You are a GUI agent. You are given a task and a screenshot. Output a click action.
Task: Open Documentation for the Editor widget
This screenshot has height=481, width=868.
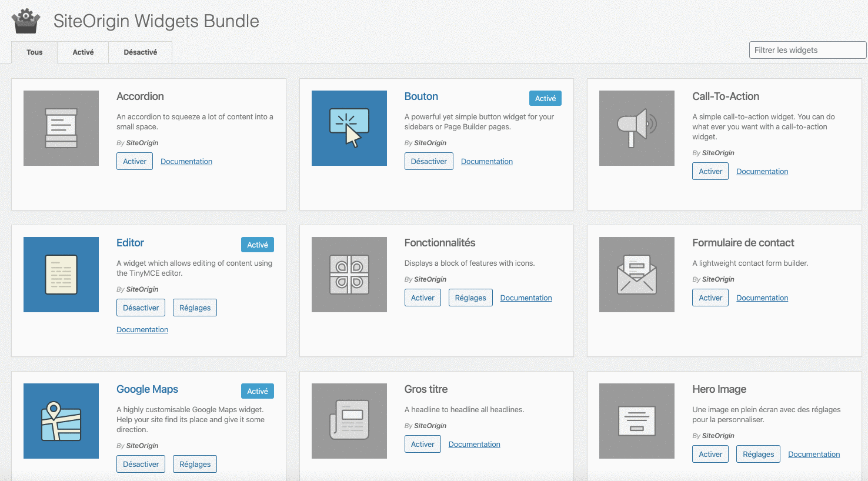(142, 329)
